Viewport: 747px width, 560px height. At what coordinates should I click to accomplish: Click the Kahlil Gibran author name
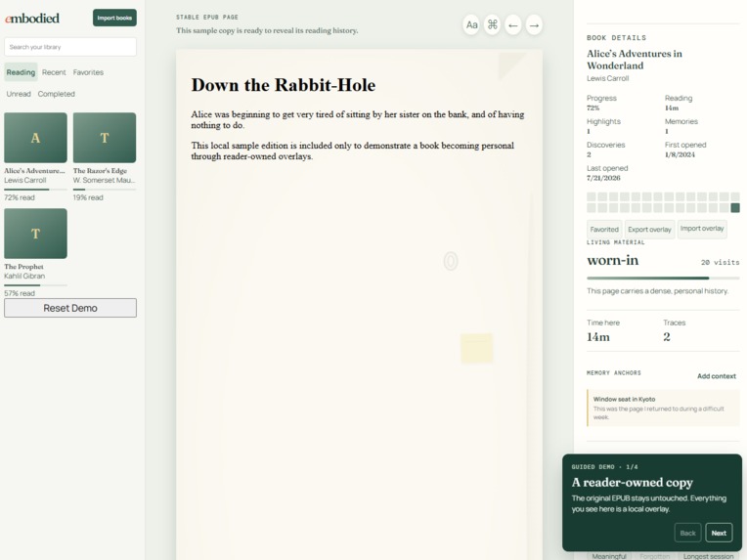24,277
